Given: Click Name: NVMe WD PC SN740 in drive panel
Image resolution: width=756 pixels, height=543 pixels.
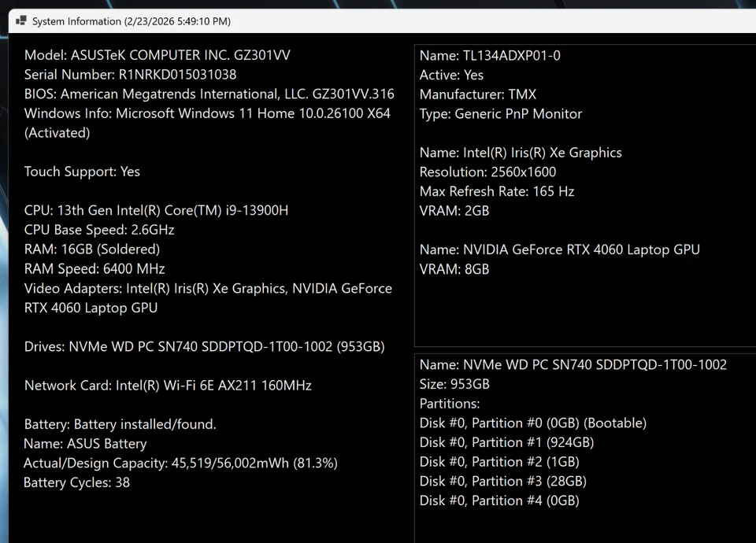Looking at the screenshot, I should [573, 364].
